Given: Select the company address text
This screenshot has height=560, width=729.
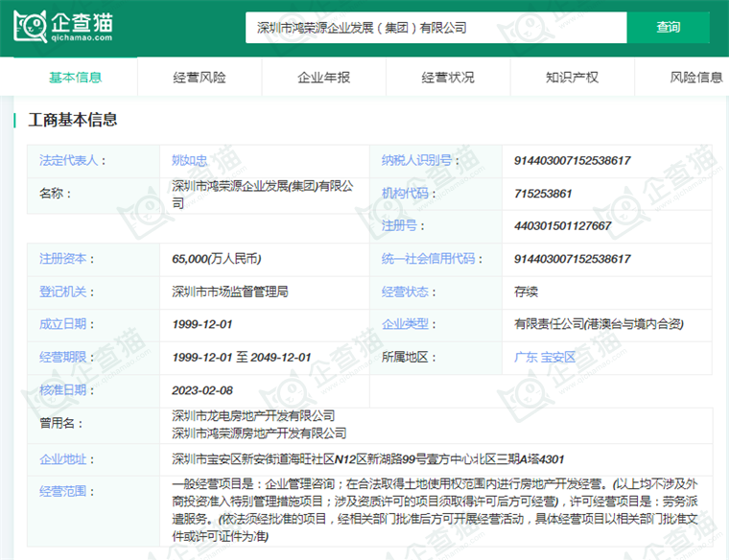Looking at the screenshot, I should (x=367, y=459).
